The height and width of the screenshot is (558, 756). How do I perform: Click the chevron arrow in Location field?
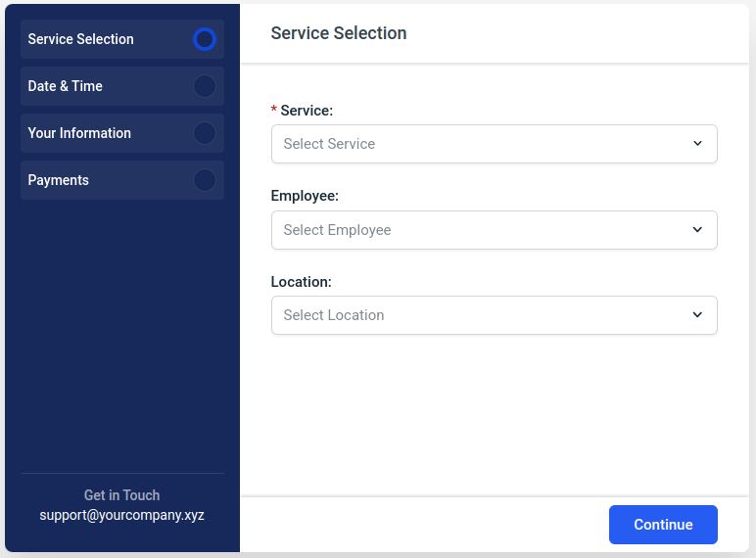click(x=697, y=315)
